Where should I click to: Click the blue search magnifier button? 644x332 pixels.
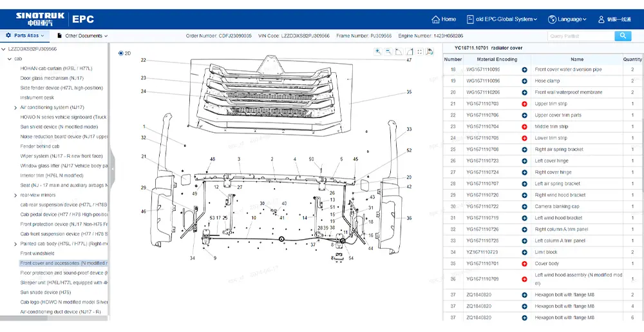(623, 36)
